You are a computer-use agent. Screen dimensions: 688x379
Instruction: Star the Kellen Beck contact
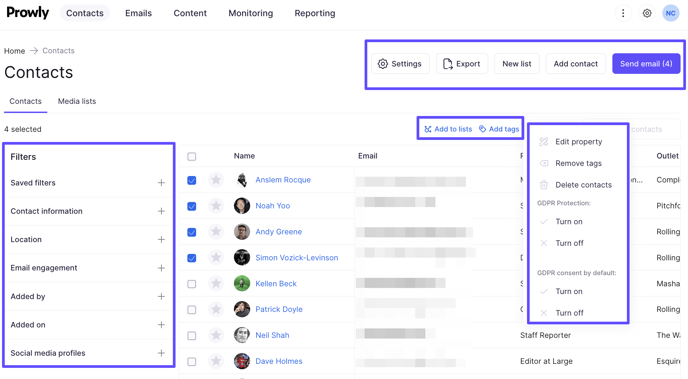pyautogui.click(x=216, y=283)
